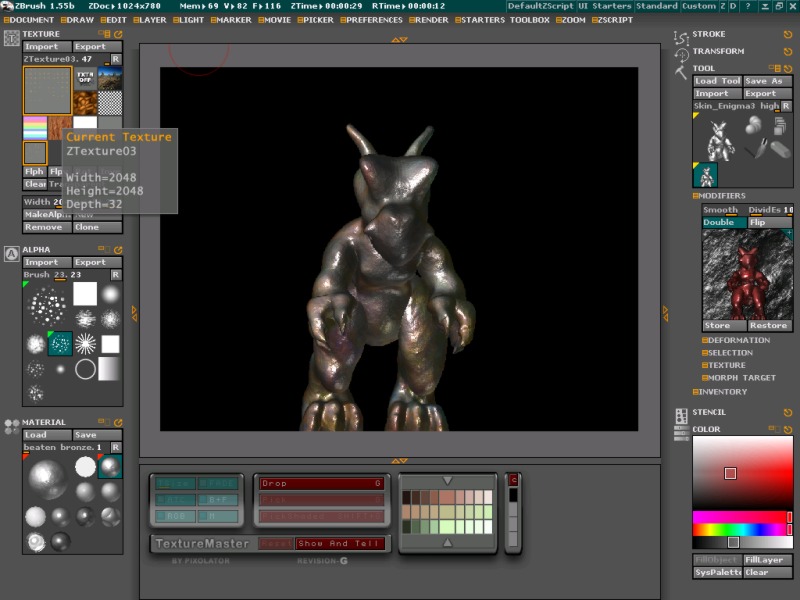Pick the white square alpha brush
800x600 pixels.
(85, 293)
